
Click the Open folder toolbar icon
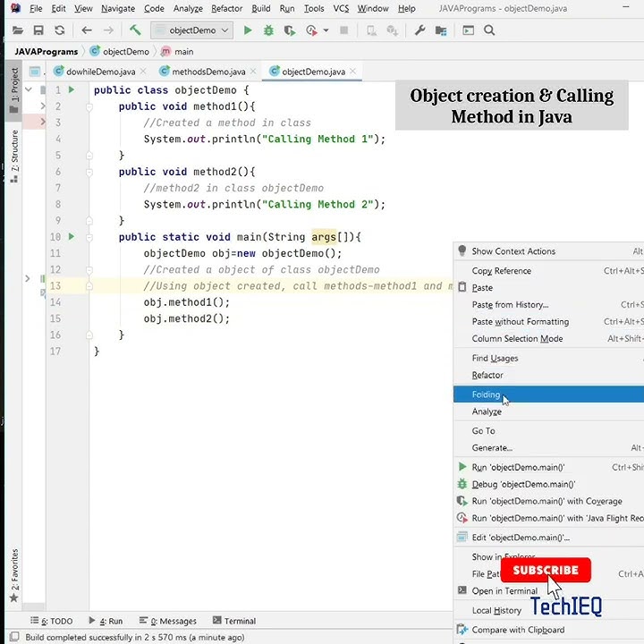tap(17, 30)
